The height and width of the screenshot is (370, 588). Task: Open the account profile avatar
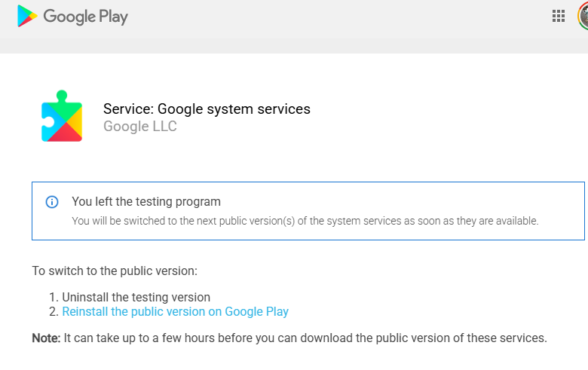point(583,16)
